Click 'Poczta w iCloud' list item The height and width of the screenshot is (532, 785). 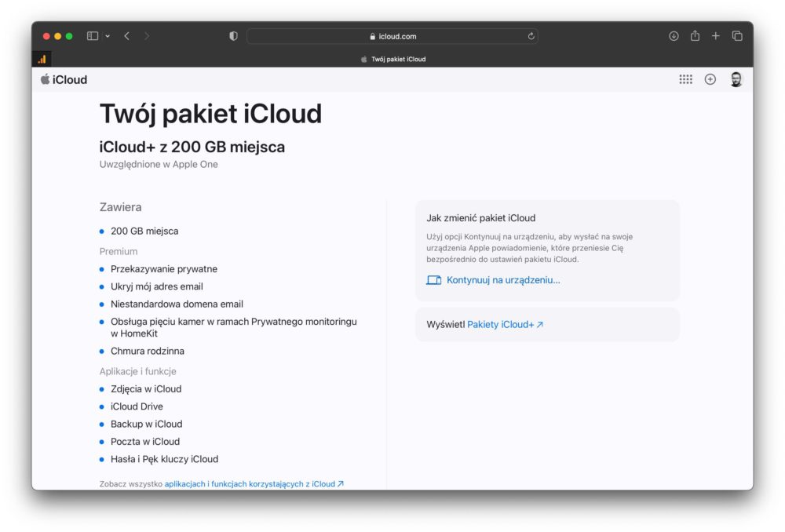[x=144, y=442]
